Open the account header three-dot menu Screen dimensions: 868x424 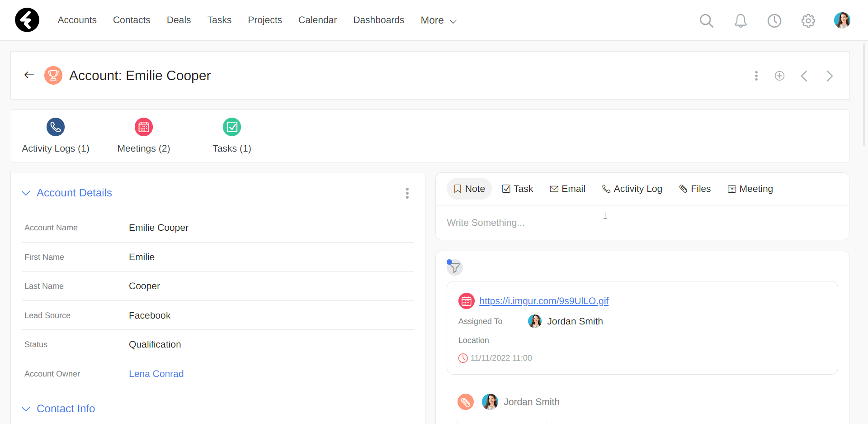coord(756,76)
